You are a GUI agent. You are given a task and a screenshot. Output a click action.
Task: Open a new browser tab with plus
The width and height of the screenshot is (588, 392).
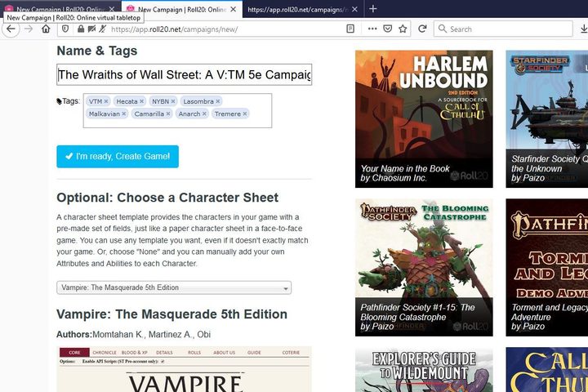[x=372, y=9]
